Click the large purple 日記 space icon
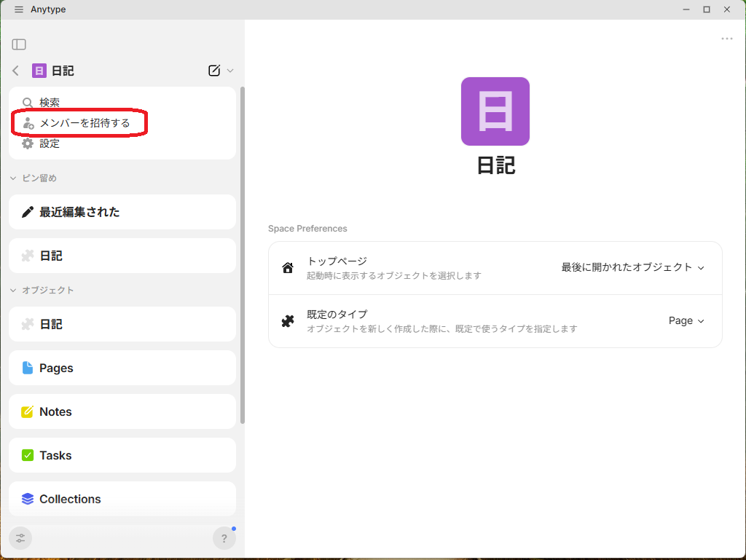Image resolution: width=746 pixels, height=560 pixels. [x=495, y=111]
